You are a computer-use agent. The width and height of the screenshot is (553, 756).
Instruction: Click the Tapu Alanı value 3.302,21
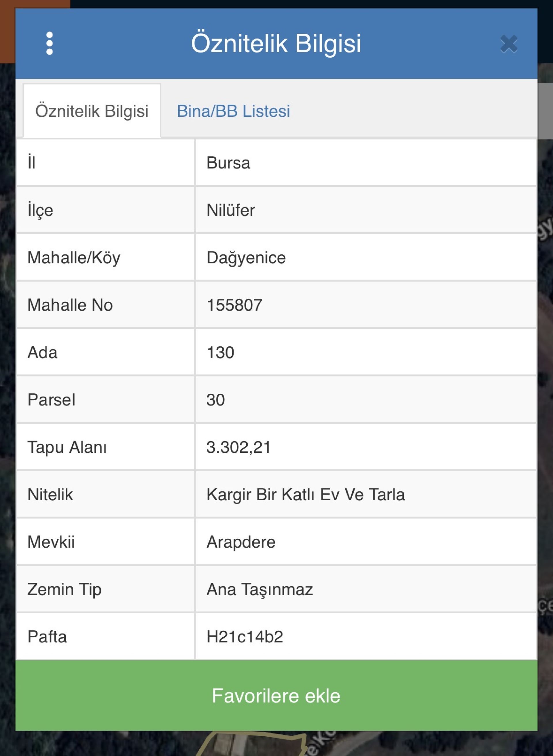point(238,447)
